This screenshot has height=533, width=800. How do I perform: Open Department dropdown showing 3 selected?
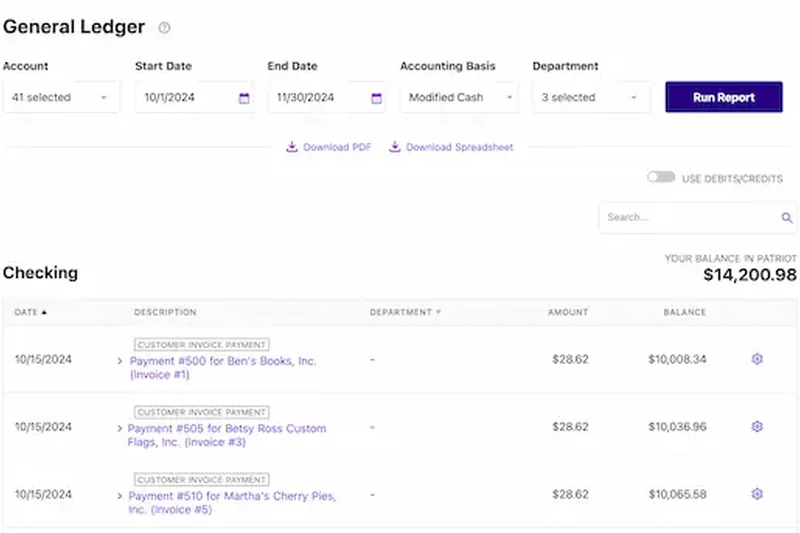click(592, 97)
